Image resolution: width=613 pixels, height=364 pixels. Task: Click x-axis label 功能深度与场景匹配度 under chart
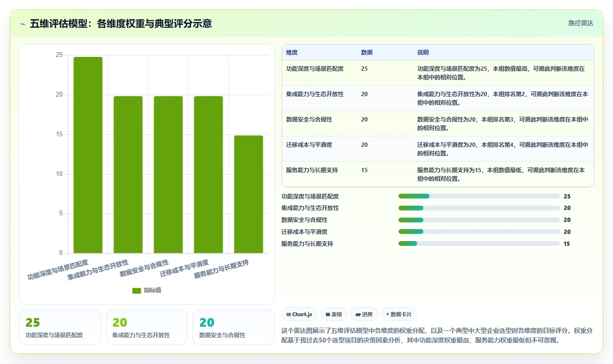pos(58,270)
